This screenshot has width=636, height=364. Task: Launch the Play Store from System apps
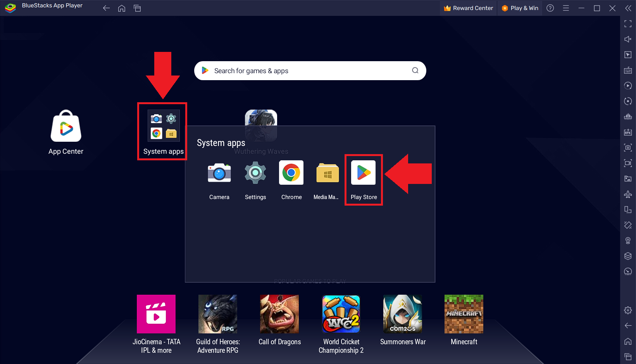(364, 173)
